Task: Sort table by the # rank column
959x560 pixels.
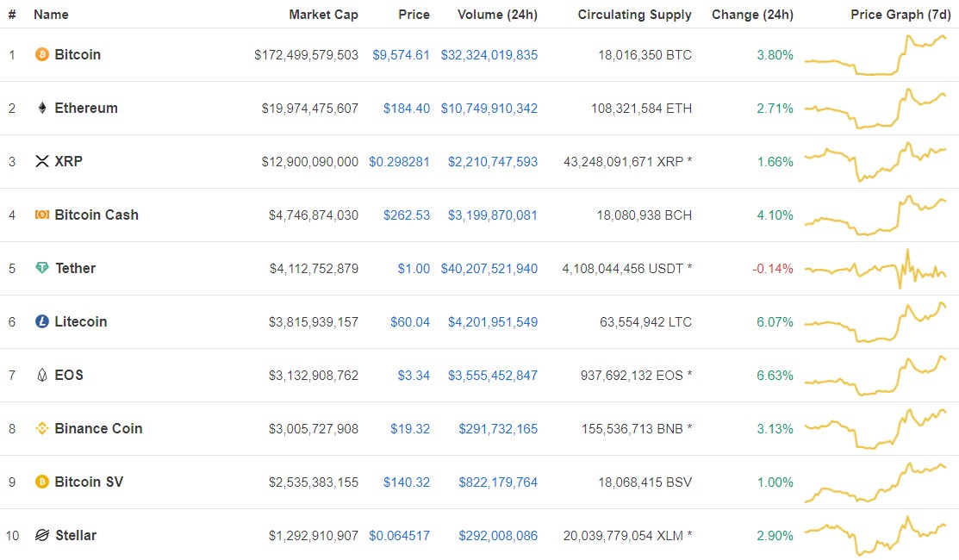Action: tap(12, 15)
